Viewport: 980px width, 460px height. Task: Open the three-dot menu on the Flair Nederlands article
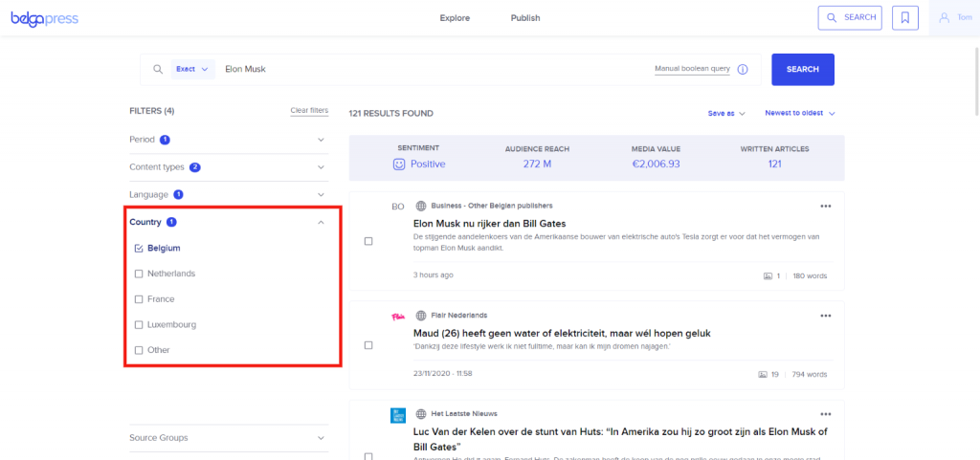(826, 316)
